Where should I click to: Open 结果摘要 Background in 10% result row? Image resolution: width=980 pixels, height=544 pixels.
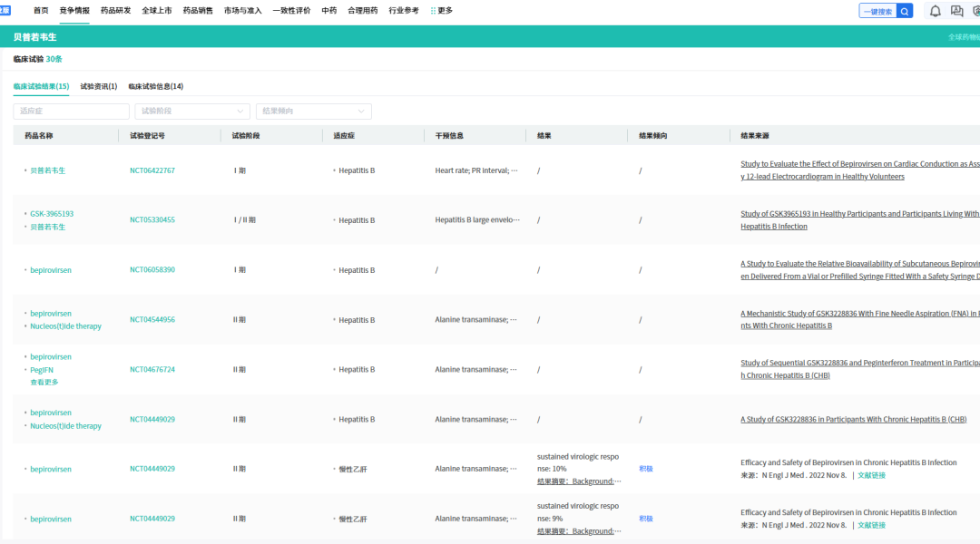pyautogui.click(x=579, y=481)
